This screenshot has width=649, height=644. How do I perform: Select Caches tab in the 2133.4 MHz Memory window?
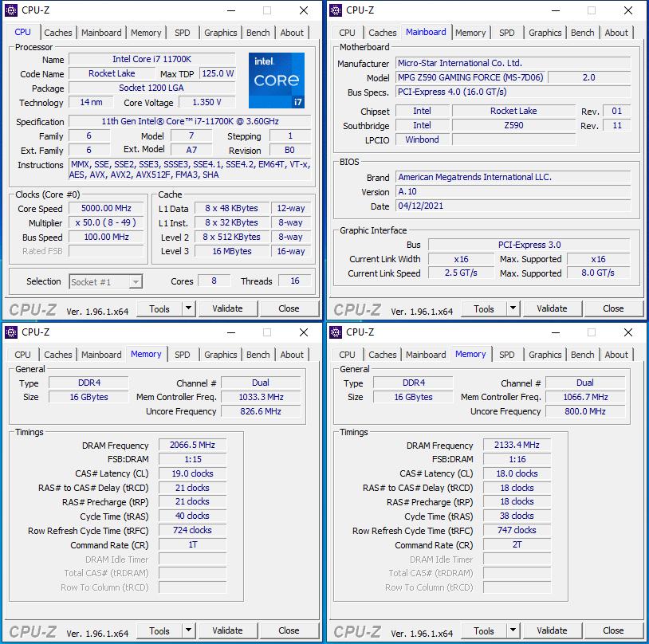point(383,355)
